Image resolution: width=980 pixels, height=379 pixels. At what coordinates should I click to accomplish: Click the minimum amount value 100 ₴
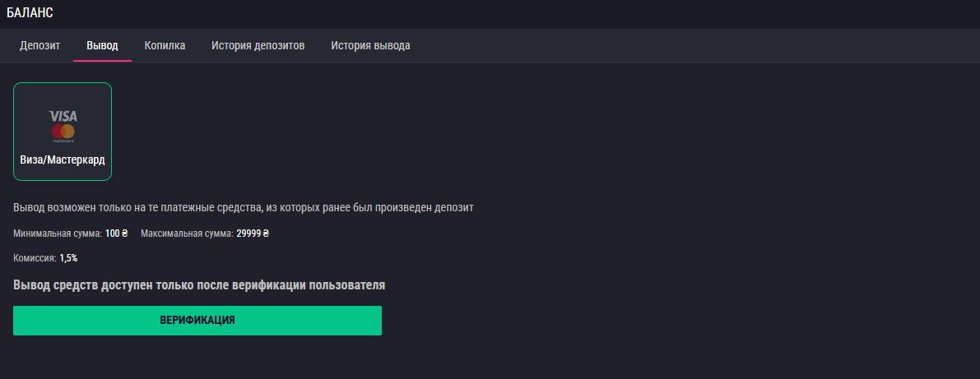click(x=116, y=233)
